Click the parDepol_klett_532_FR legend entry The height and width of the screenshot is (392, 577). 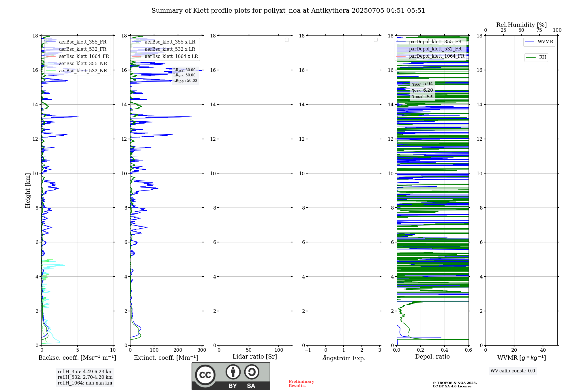click(x=435, y=49)
